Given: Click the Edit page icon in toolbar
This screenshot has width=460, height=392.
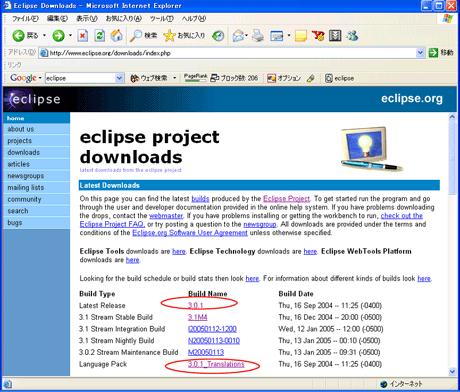Looking at the screenshot, I should click(277, 36).
